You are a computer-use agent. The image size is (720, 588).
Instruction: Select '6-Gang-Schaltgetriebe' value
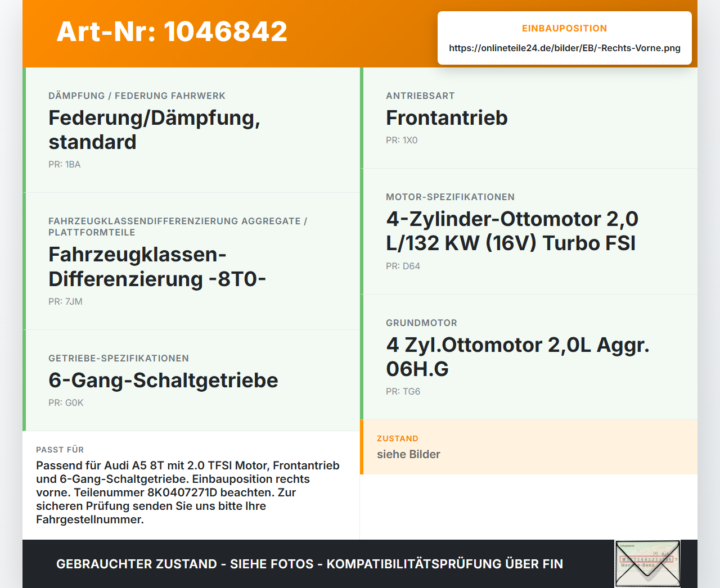pyautogui.click(x=163, y=380)
